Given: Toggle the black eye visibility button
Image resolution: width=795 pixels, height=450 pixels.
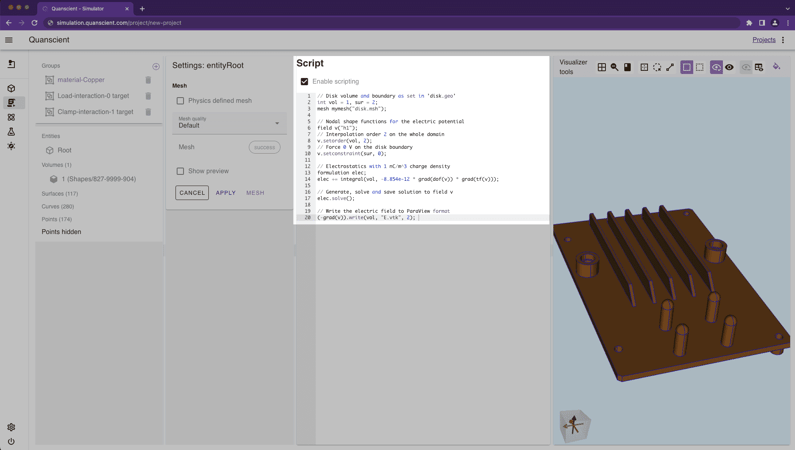Looking at the screenshot, I should 729,67.
